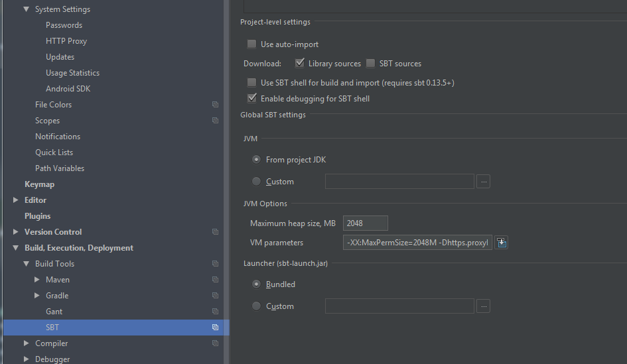Click project-level icon beside File Colors

[215, 105]
